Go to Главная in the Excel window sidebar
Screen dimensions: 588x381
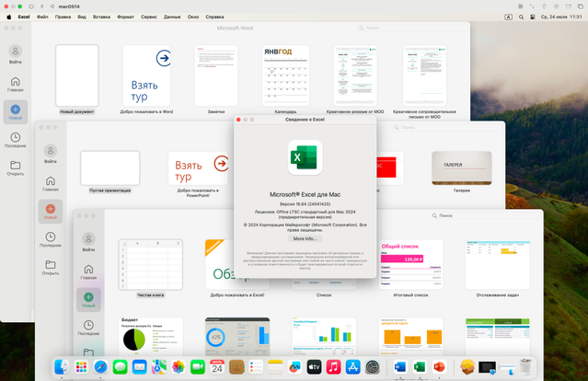tap(88, 271)
